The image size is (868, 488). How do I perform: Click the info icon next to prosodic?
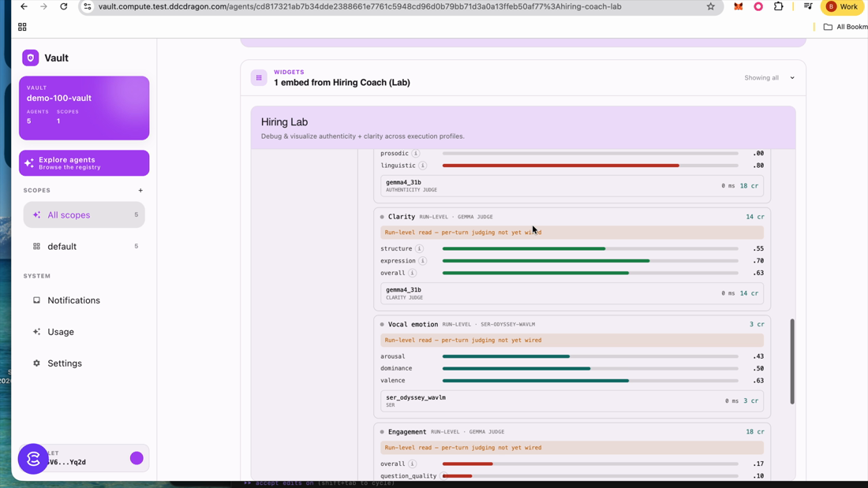click(416, 153)
